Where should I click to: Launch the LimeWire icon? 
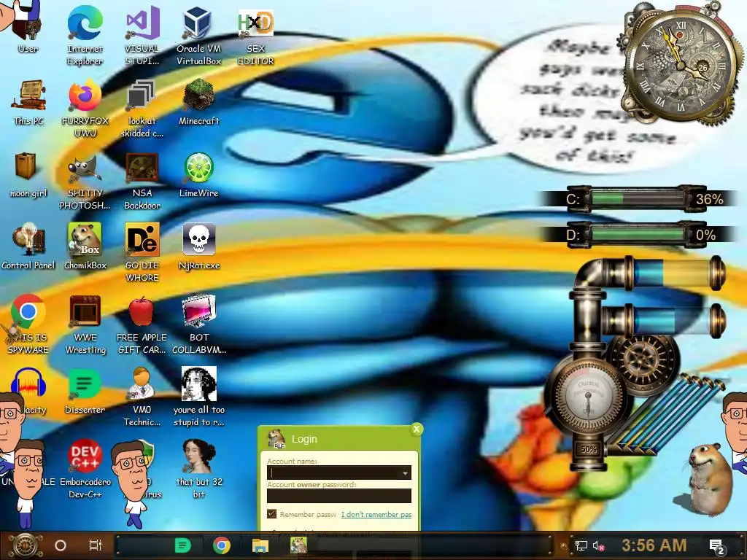[198, 174]
